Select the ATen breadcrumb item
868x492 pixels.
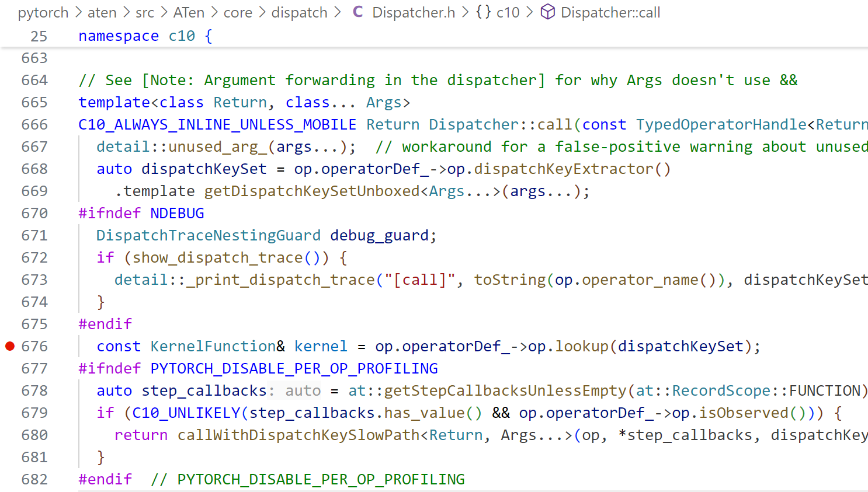(189, 13)
